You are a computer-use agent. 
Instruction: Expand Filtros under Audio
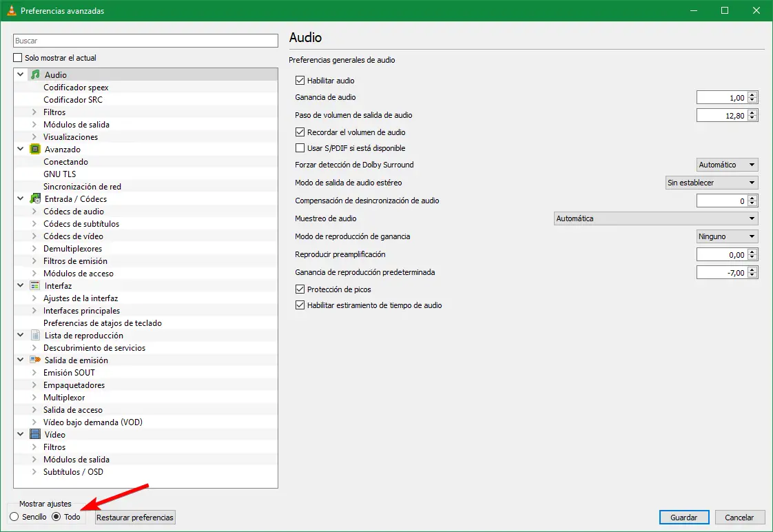point(34,112)
